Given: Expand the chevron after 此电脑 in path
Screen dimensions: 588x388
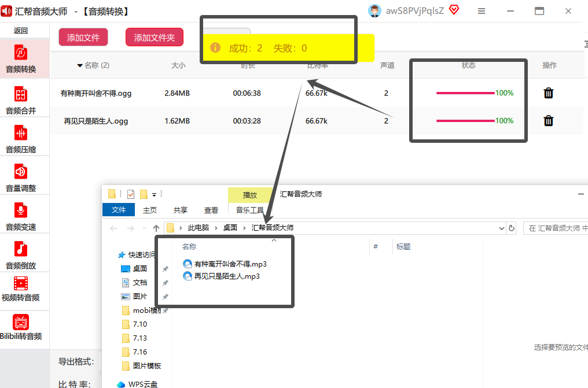Looking at the screenshot, I should click(x=216, y=228).
